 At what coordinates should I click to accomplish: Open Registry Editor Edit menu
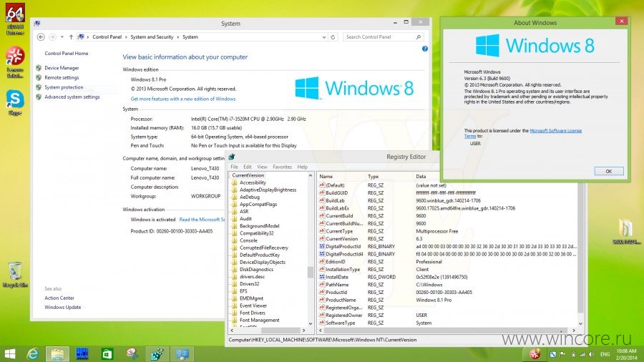coord(248,167)
